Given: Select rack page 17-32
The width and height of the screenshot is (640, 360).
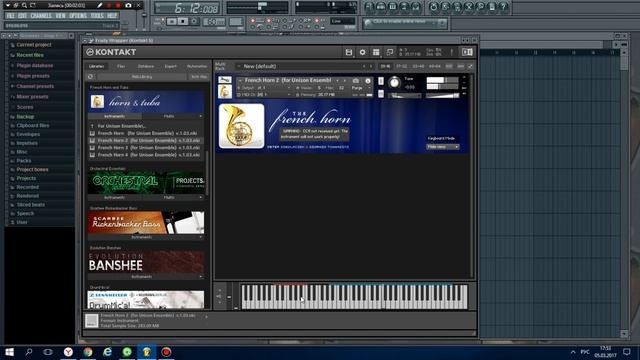Looking at the screenshot, I should (x=402, y=66).
